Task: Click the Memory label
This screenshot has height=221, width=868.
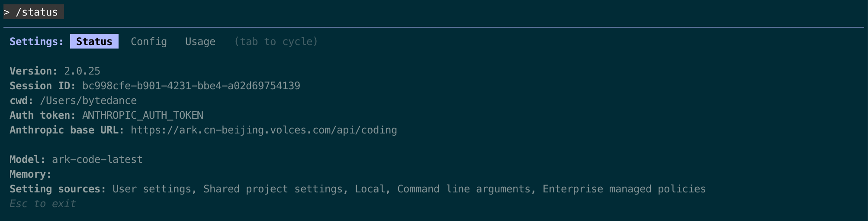Action: click(30, 174)
